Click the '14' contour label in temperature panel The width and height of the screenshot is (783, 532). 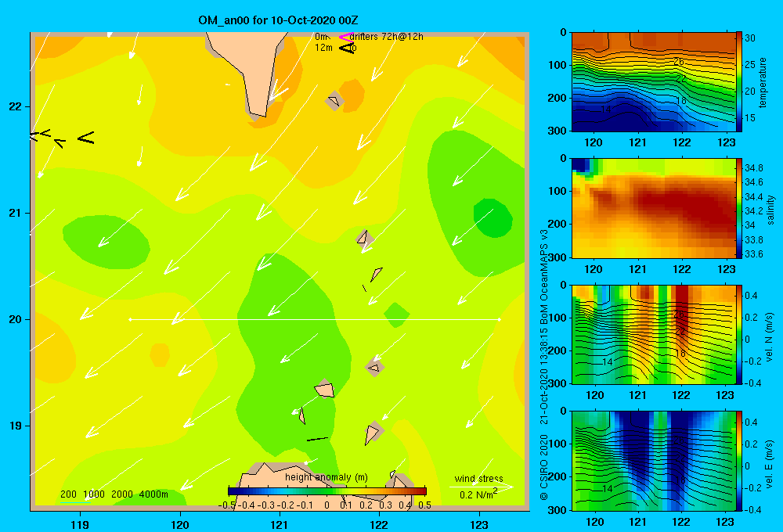pyautogui.click(x=606, y=110)
